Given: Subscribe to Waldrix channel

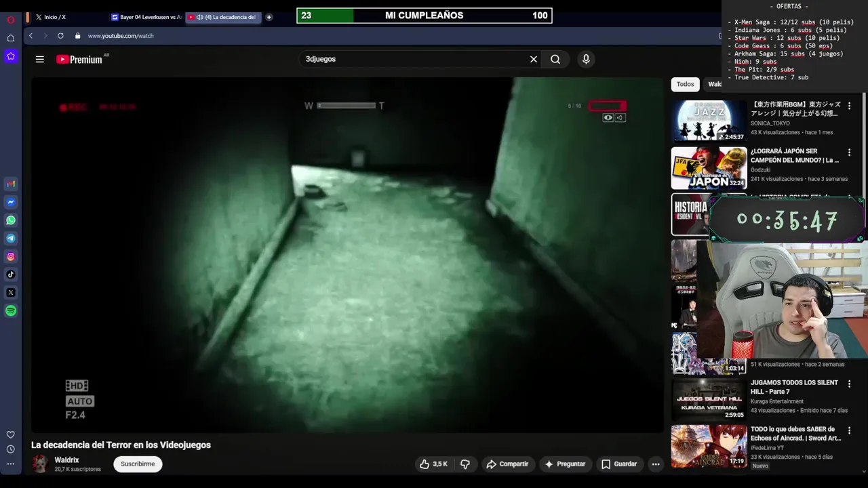Looking at the screenshot, I should point(138,464).
